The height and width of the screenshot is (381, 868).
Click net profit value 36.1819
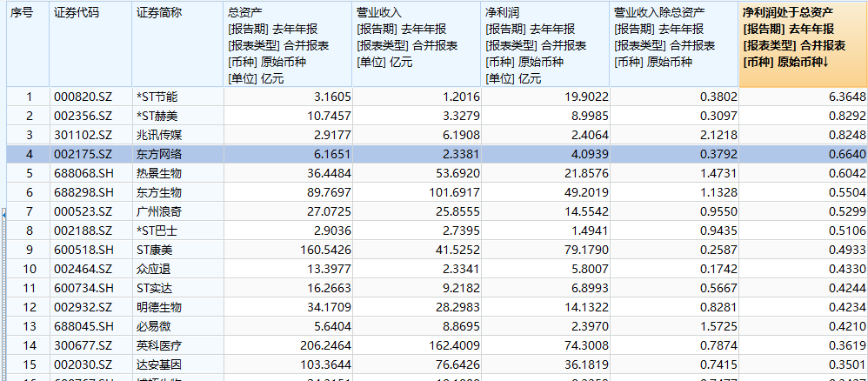coord(587,364)
